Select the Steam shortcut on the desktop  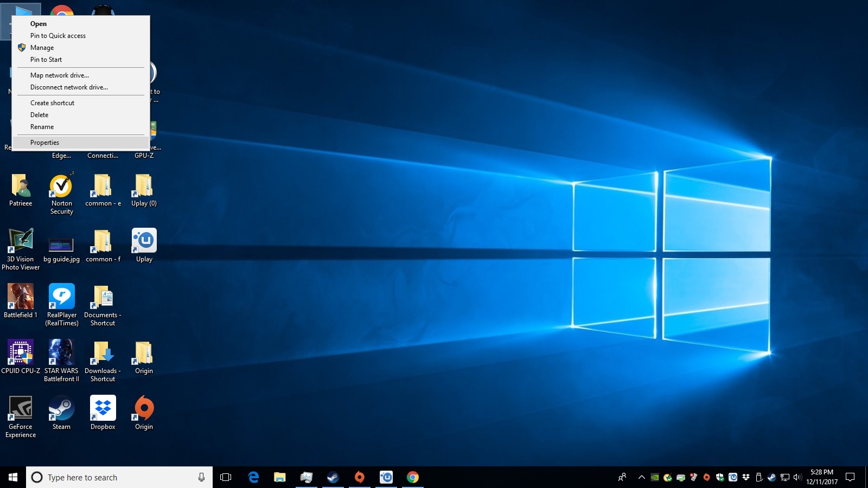tap(61, 413)
